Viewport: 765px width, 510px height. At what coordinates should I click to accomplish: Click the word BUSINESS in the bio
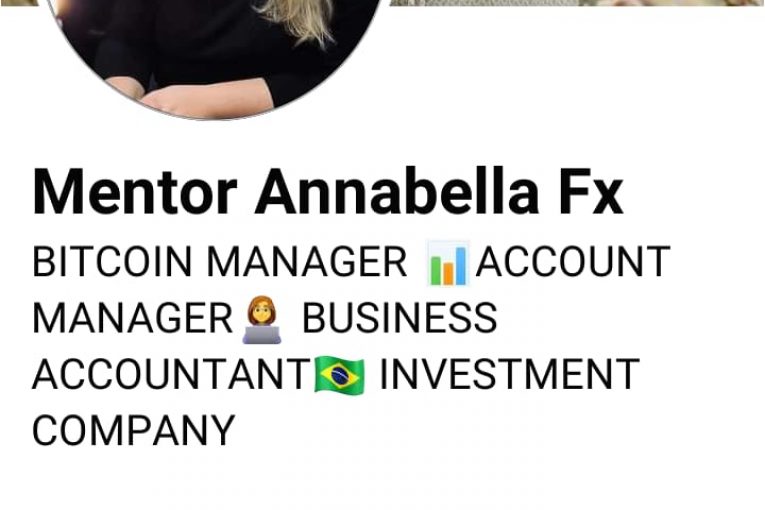click(400, 318)
